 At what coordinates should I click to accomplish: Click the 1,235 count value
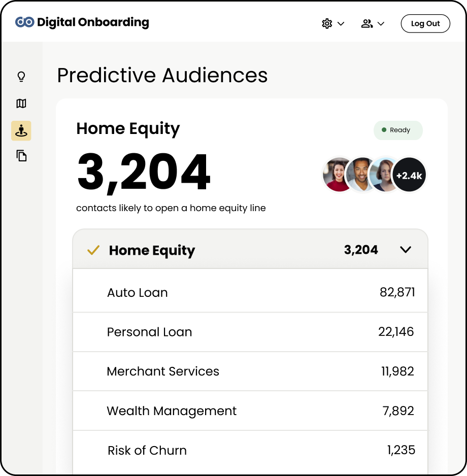tap(401, 450)
